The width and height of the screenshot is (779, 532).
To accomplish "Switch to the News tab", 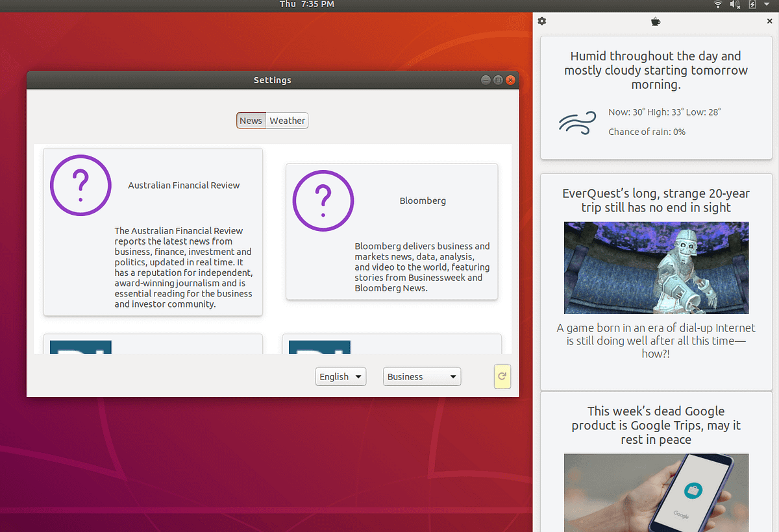I will (x=251, y=121).
